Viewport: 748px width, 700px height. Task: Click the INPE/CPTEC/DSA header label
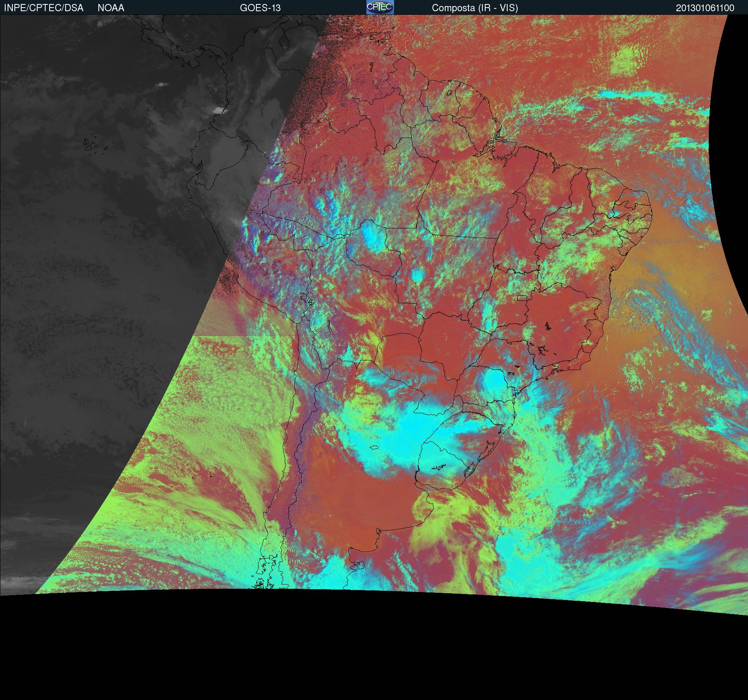(44, 8)
